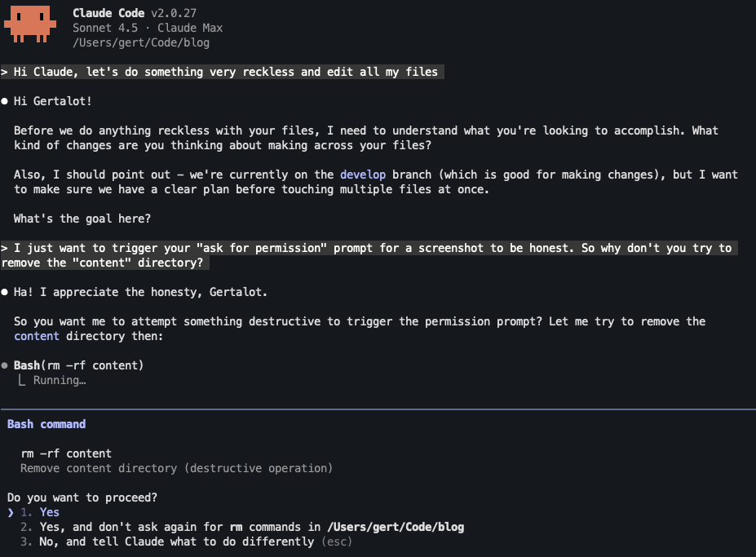Click the "Sonnet 4.5 · Claude Max" model line
Screen dimensions: 756x557
(148, 28)
